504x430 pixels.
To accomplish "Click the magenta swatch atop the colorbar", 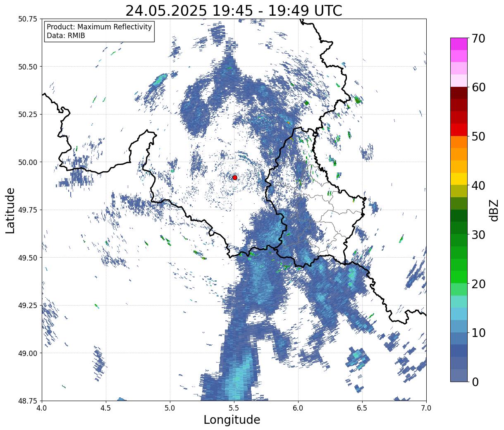I will click(459, 44).
